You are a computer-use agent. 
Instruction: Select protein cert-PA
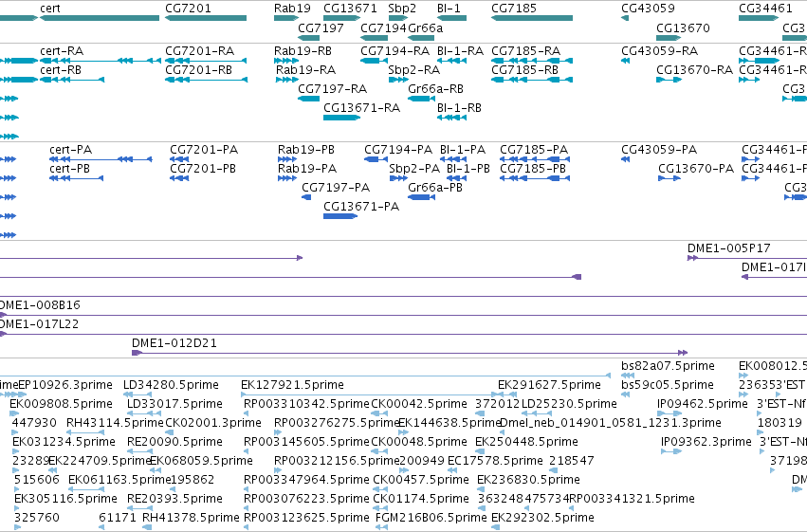[70, 150]
